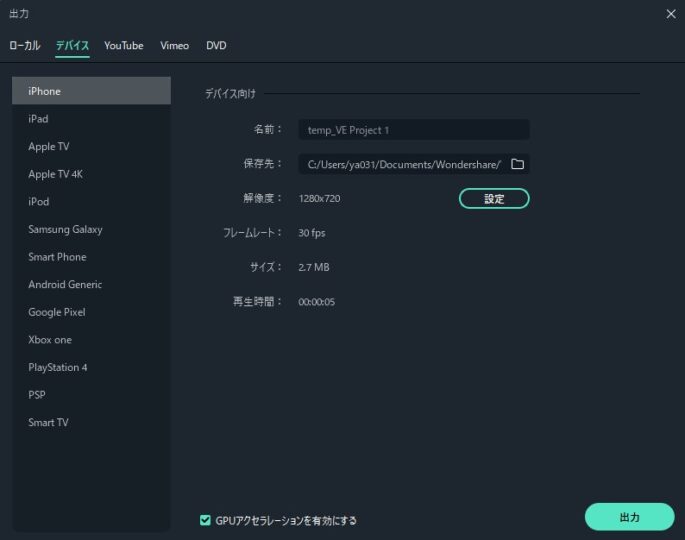Toggle GPU acceleration checkbox
Image resolution: width=685 pixels, height=540 pixels.
point(205,520)
